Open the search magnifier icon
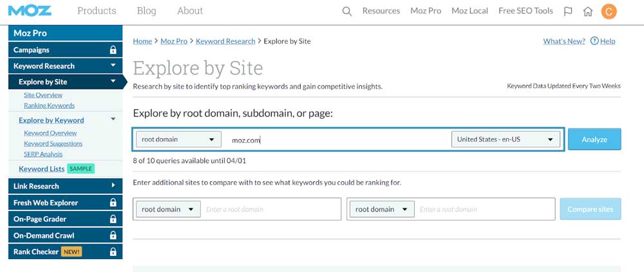This screenshot has height=272, width=644. pos(347,12)
